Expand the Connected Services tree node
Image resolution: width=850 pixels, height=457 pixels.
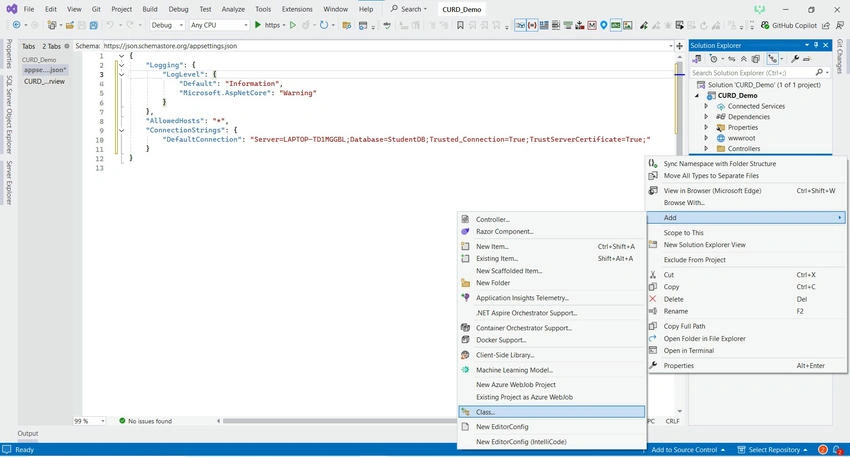tap(706, 106)
